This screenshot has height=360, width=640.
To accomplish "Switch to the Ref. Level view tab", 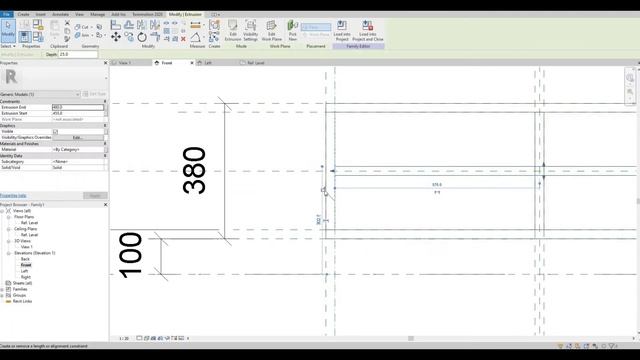I will (x=255, y=63).
